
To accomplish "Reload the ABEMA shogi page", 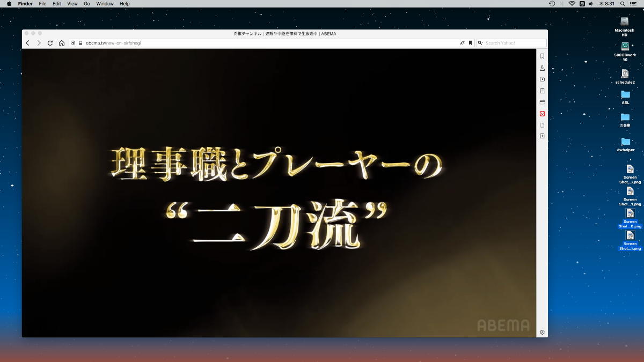I will (50, 43).
